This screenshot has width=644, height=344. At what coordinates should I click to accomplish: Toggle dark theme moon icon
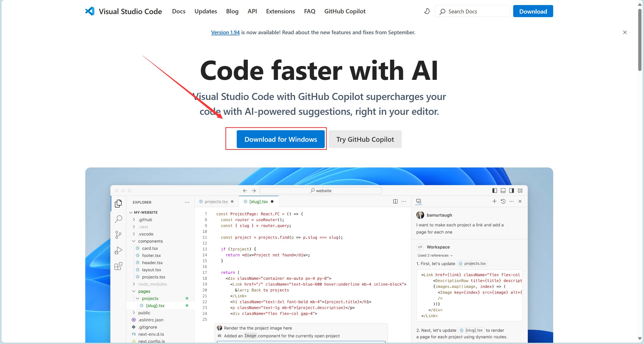click(x=427, y=11)
